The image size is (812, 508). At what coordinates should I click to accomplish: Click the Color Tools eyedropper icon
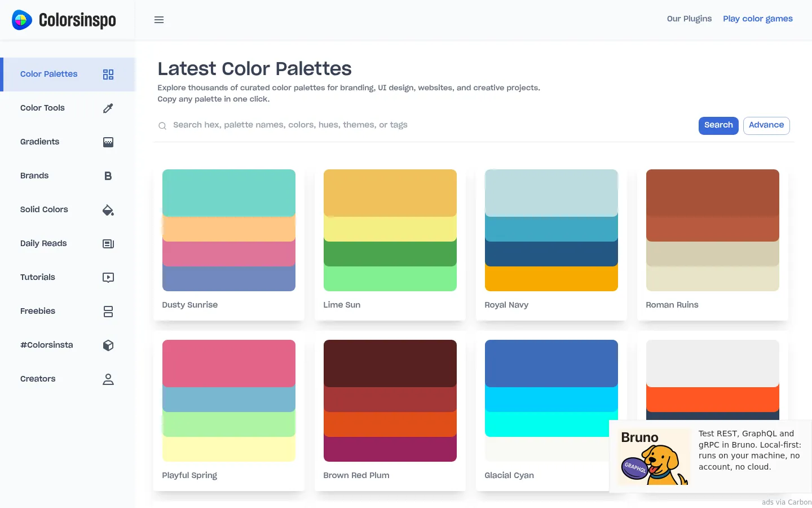tap(108, 108)
